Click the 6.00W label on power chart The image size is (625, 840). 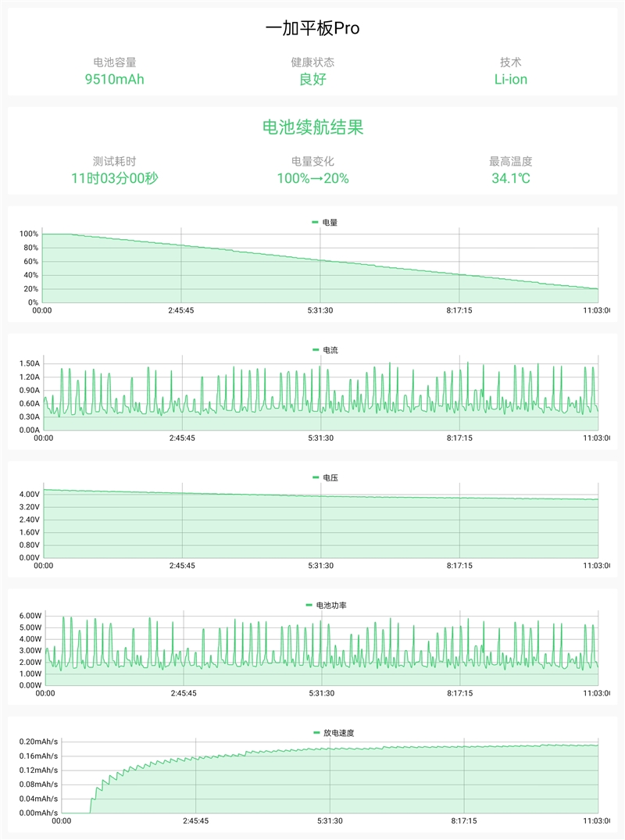(29, 617)
